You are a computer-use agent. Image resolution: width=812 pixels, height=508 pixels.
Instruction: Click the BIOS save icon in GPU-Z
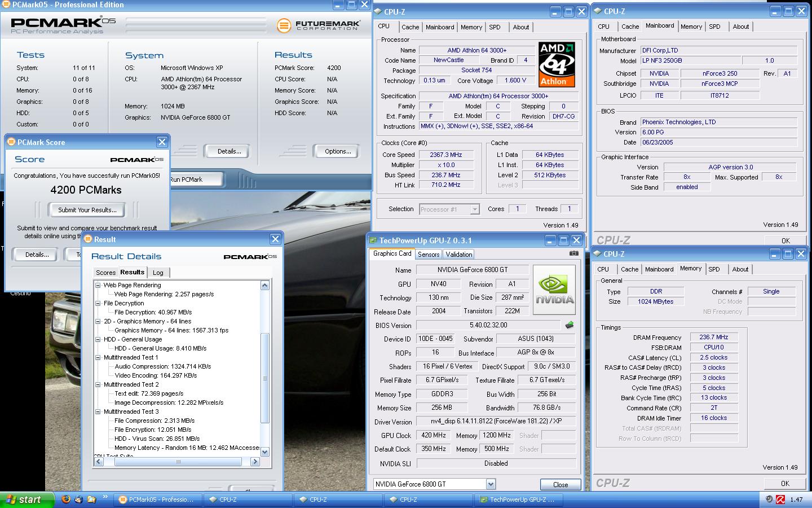pos(570,325)
